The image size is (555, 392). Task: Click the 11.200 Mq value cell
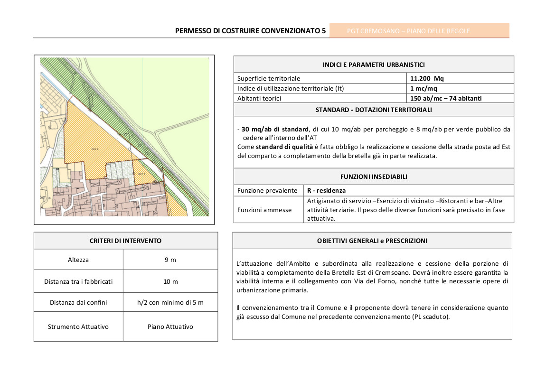[460, 78]
